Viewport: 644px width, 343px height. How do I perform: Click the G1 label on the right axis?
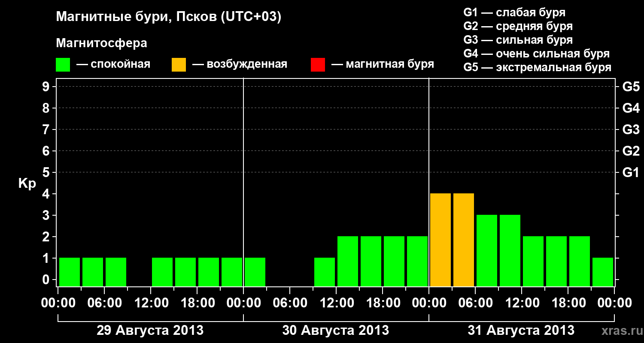pos(631,172)
